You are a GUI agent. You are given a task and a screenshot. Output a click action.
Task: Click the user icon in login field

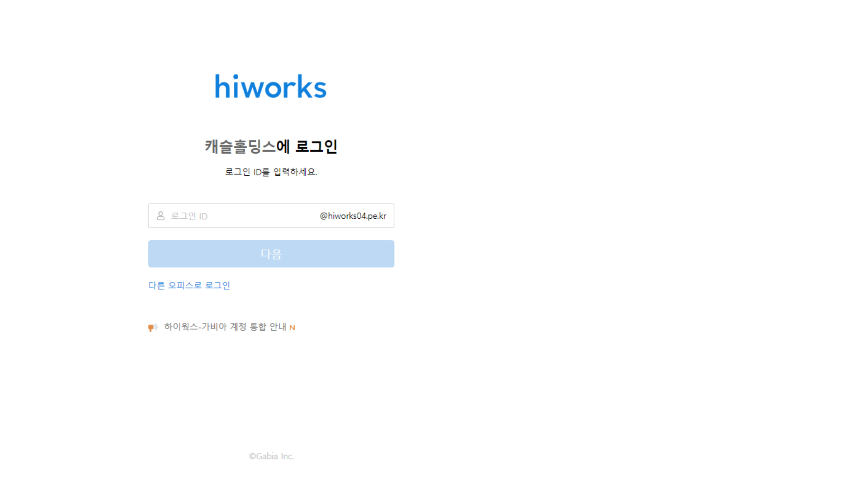[160, 216]
